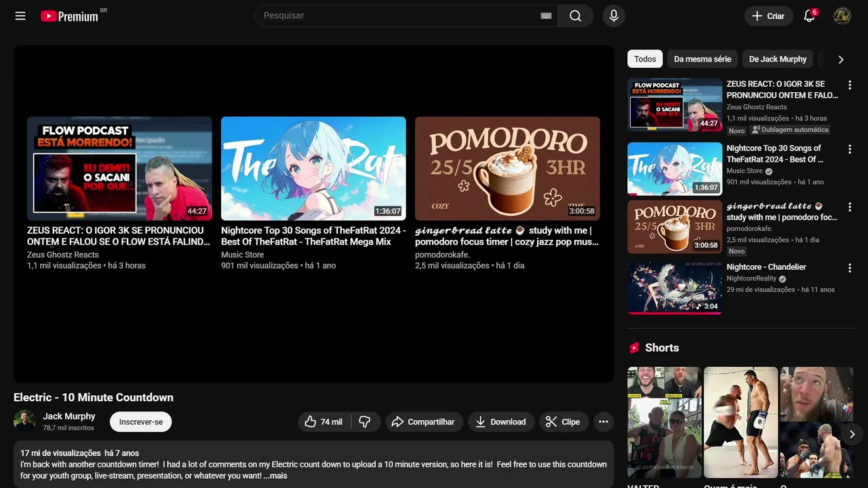Play ZEUS REACT endscreen thumbnail

(119, 168)
